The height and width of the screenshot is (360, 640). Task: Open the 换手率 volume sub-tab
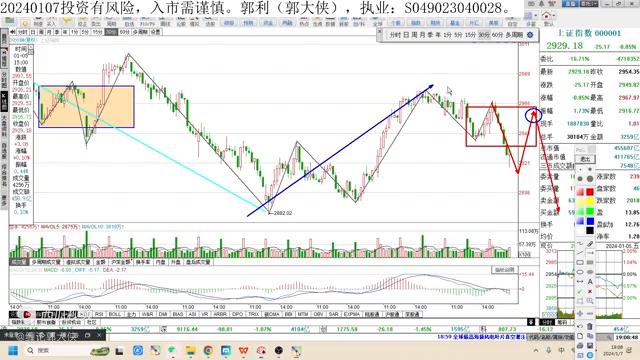143,262
